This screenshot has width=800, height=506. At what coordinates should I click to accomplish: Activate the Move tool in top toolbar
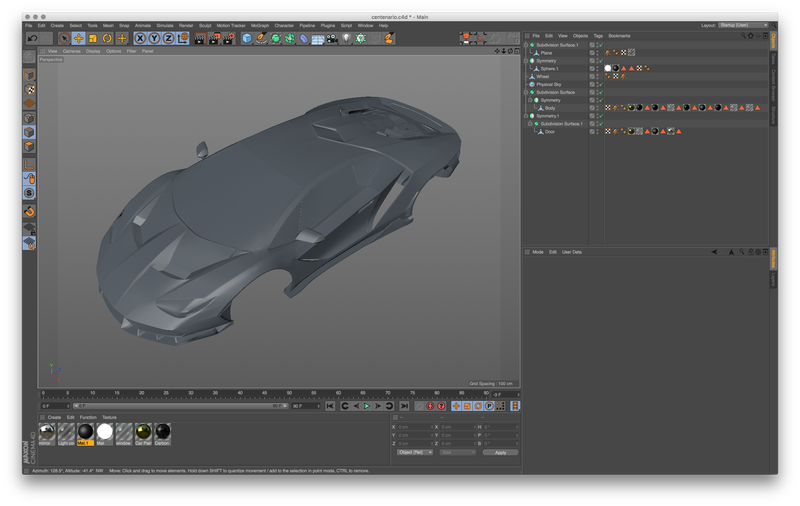click(x=79, y=38)
